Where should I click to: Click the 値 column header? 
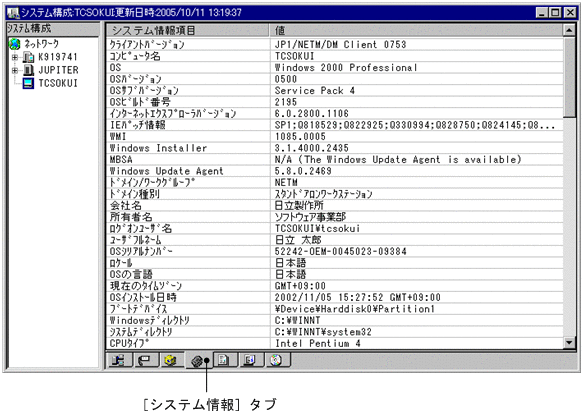[x=416, y=30]
